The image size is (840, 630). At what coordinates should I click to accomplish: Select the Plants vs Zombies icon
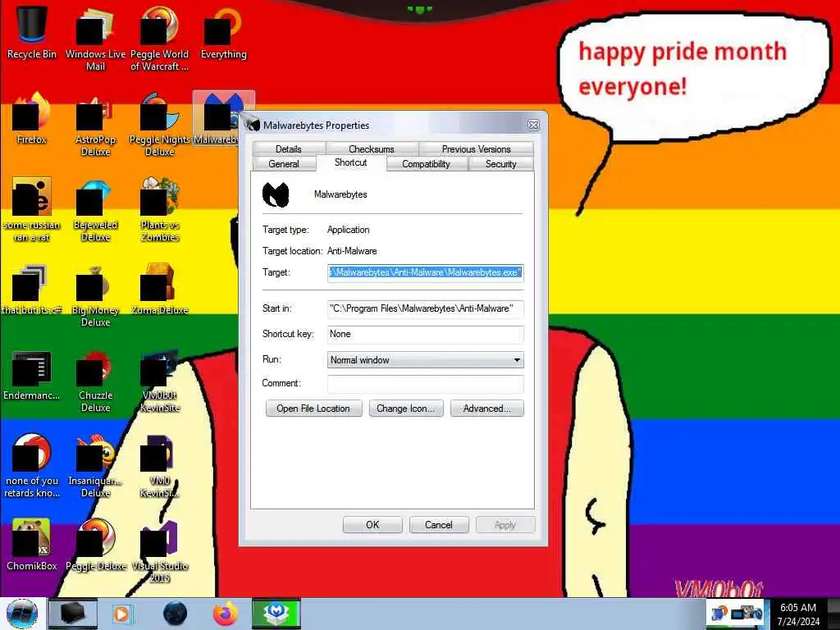pos(160,210)
